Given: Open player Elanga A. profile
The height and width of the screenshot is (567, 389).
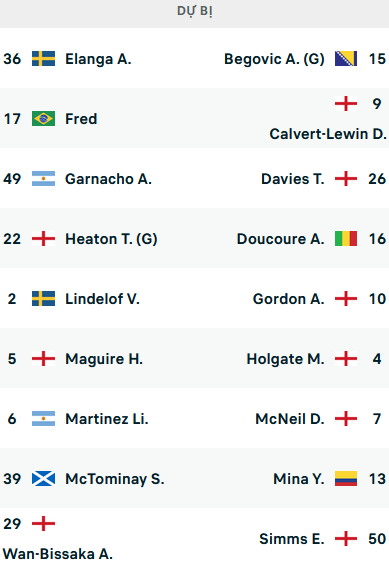Looking at the screenshot, I should [x=98, y=59].
